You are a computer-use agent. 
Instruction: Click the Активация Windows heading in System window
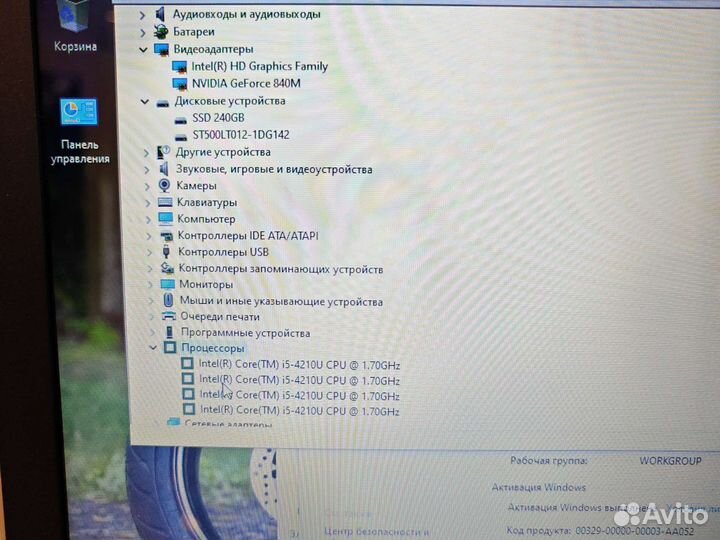(x=539, y=487)
